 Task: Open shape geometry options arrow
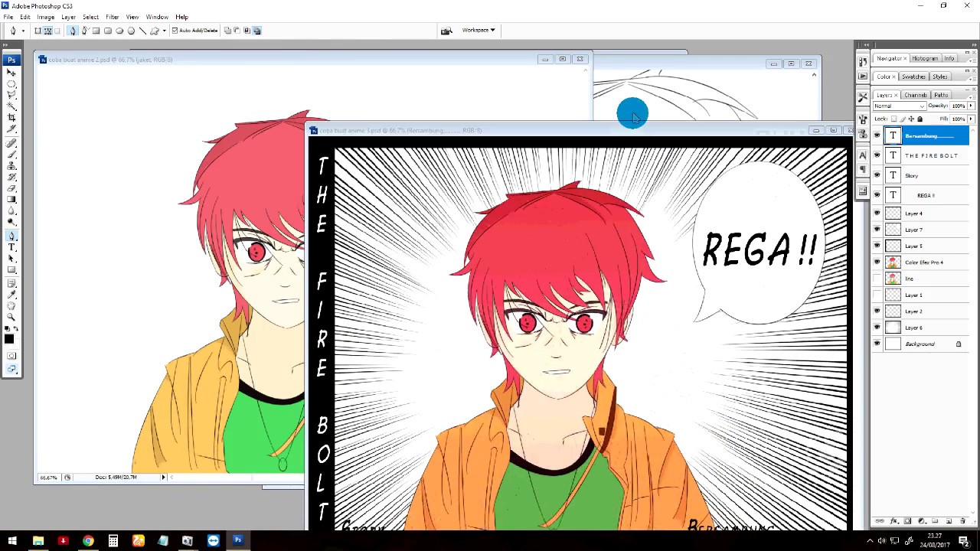pyautogui.click(x=164, y=31)
